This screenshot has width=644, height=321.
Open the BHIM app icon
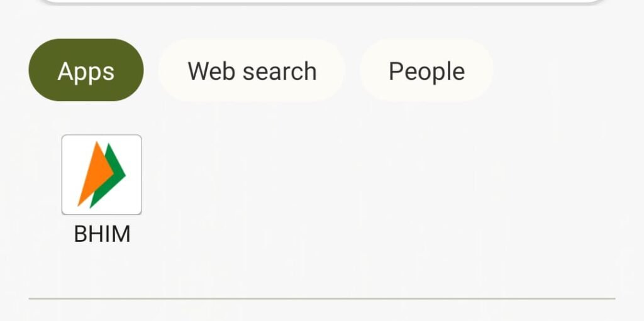click(101, 175)
